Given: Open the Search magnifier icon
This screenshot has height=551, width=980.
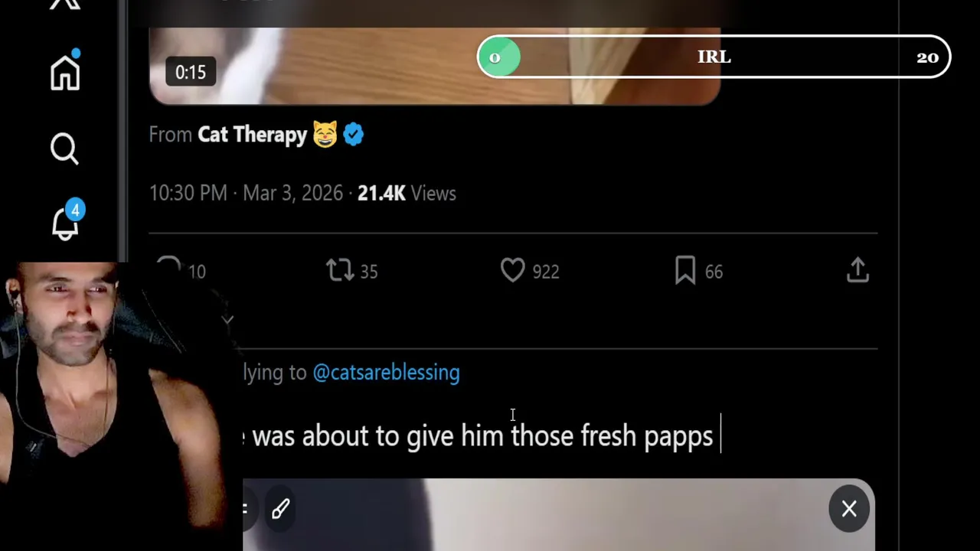Looking at the screenshot, I should tap(65, 148).
